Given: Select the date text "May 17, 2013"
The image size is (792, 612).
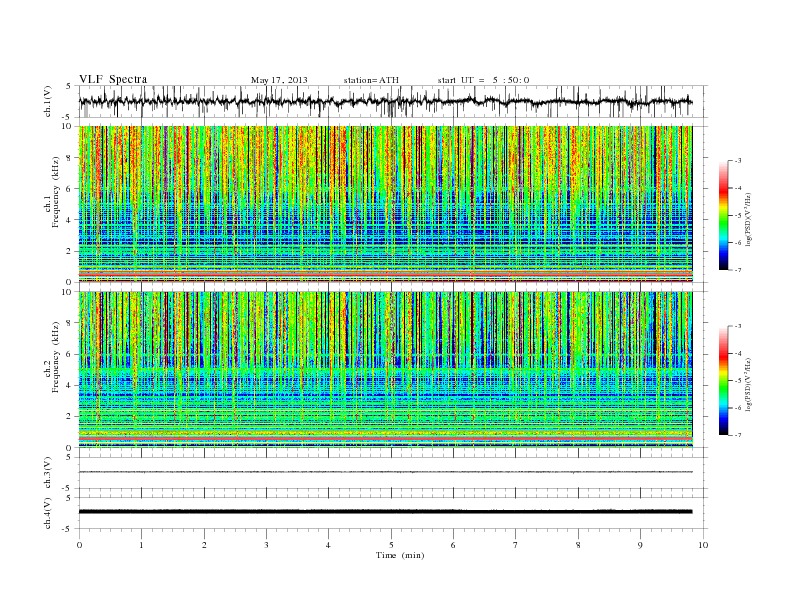Looking at the screenshot, I should click(279, 80).
